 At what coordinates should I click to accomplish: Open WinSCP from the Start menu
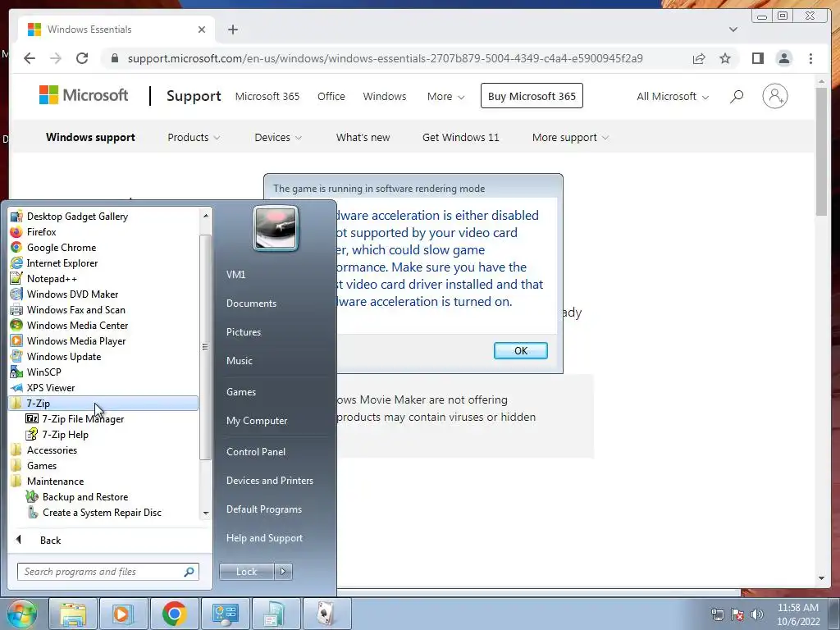[x=43, y=372]
